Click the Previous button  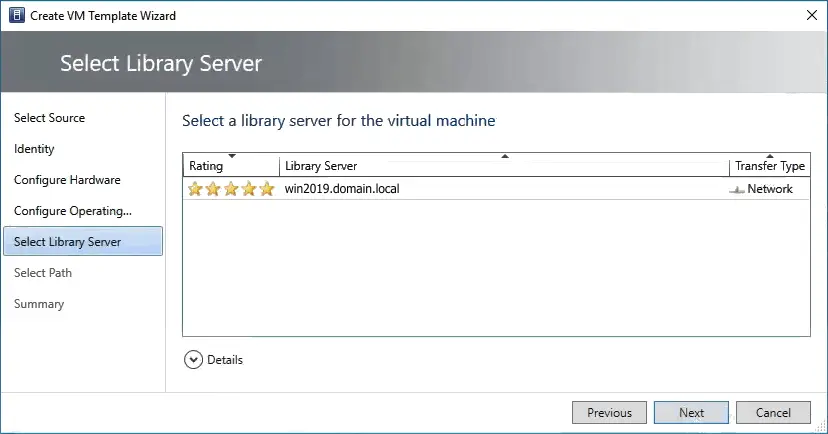tap(609, 412)
